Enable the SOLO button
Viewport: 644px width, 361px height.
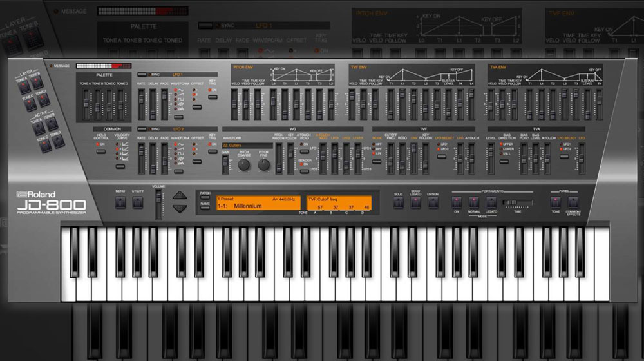point(398,202)
